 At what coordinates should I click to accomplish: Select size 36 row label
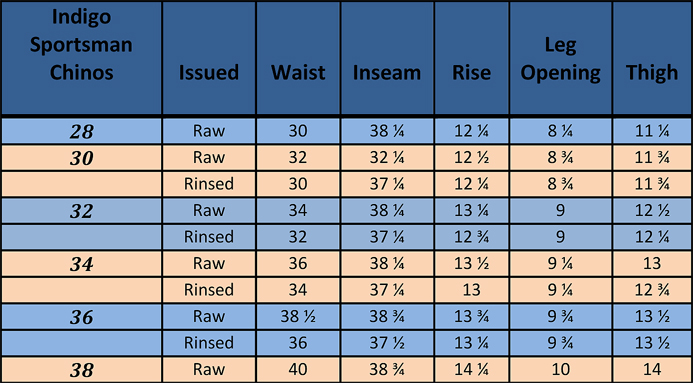pyautogui.click(x=81, y=317)
